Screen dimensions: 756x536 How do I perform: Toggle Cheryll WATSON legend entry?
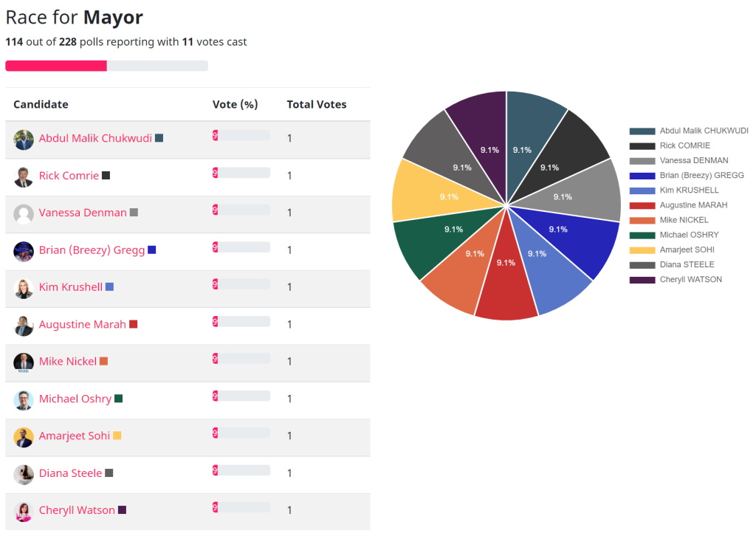[x=690, y=280]
